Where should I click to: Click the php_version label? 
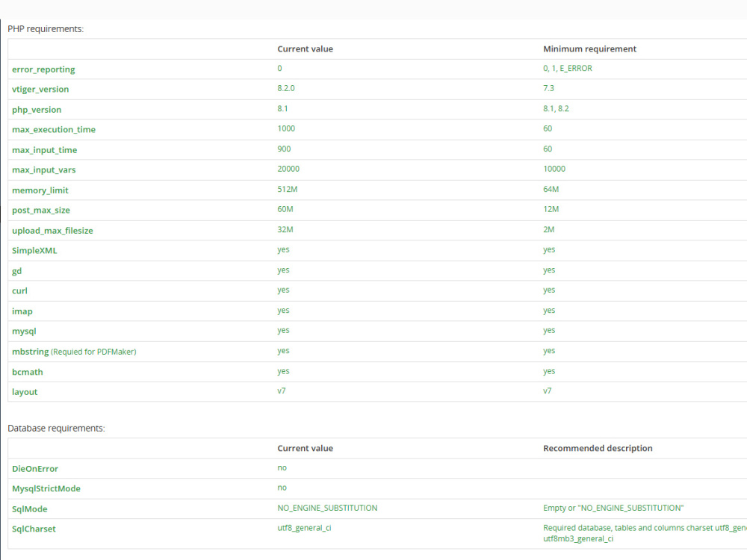point(37,110)
